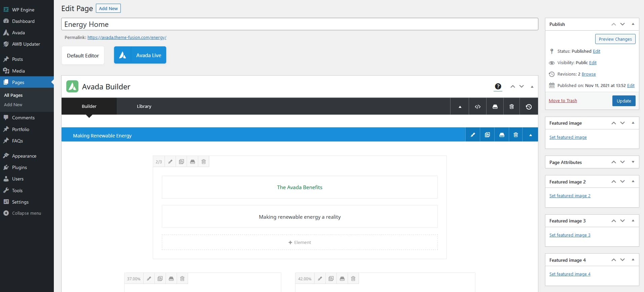
Task: Move page to Trash link
Action: [x=563, y=100]
